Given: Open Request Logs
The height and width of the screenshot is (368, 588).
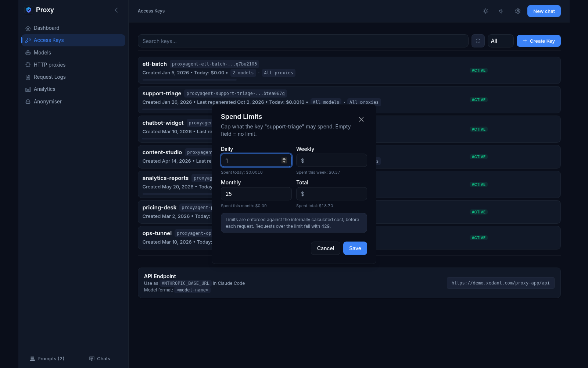Looking at the screenshot, I should (73, 77).
